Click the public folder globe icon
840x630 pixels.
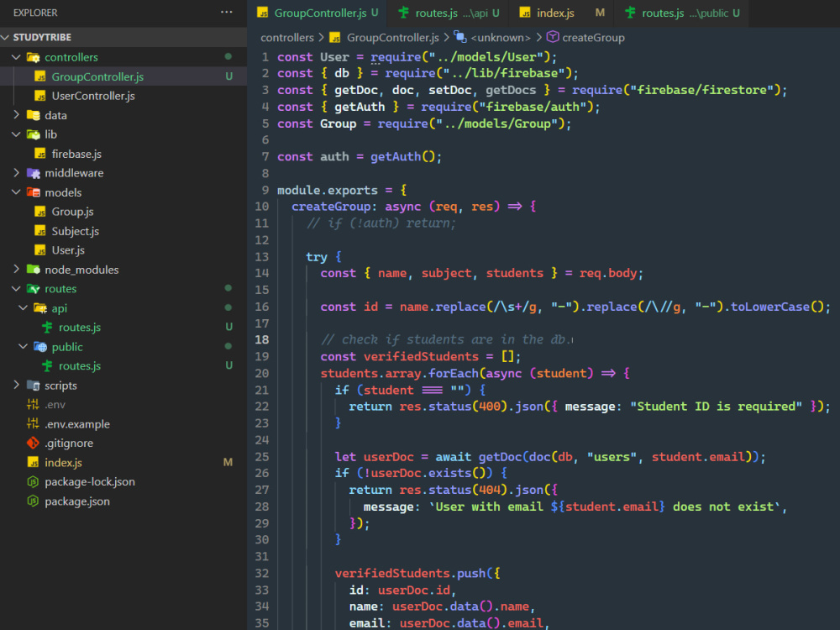[40, 346]
